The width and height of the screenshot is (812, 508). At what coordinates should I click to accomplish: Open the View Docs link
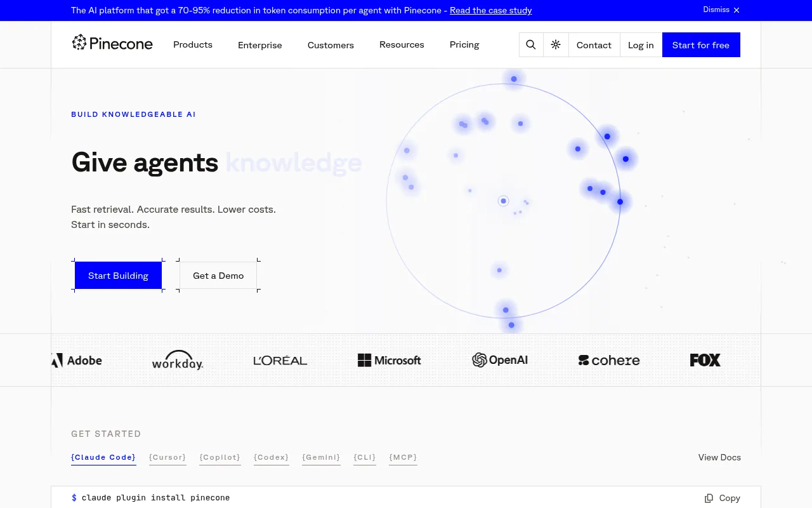719,457
